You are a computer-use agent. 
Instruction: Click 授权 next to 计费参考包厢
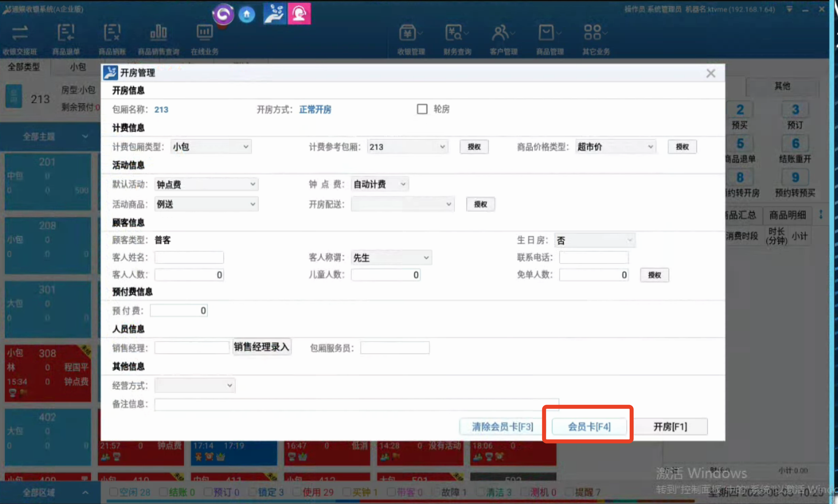[474, 147]
